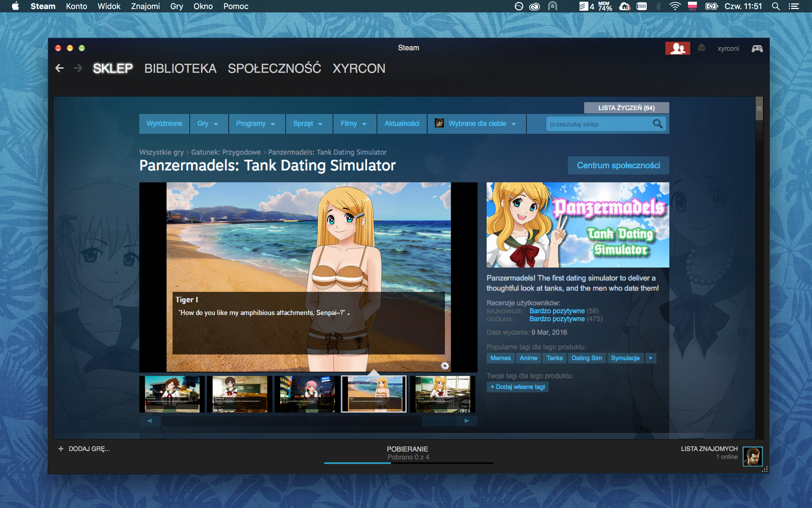Click the thumbnail strip left arrow
812x508 pixels.
(149, 421)
